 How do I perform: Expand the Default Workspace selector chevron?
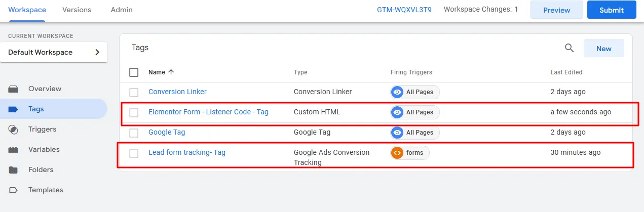pos(97,52)
